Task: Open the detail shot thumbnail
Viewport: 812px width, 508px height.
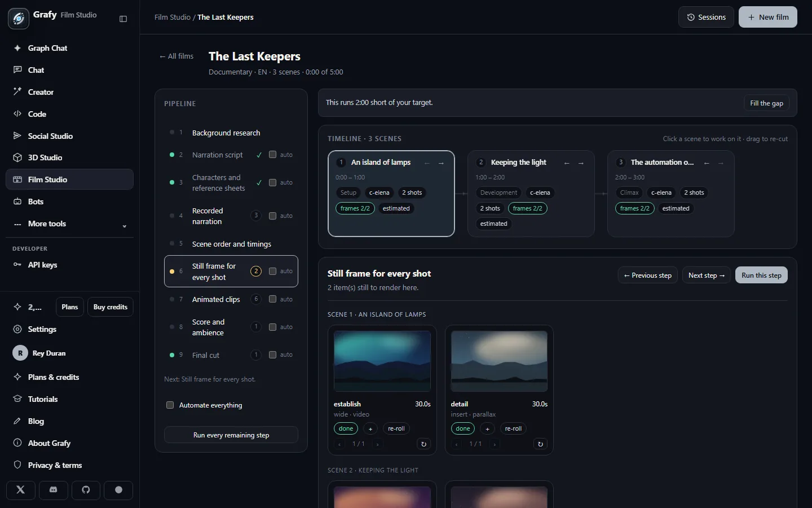Action: pyautogui.click(x=499, y=361)
